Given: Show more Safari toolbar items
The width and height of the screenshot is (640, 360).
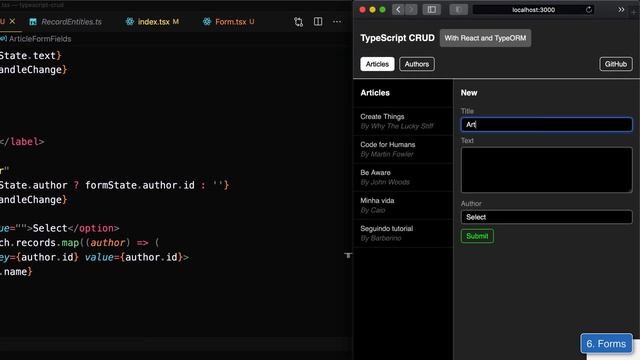Looking at the screenshot, I should 621,9.
